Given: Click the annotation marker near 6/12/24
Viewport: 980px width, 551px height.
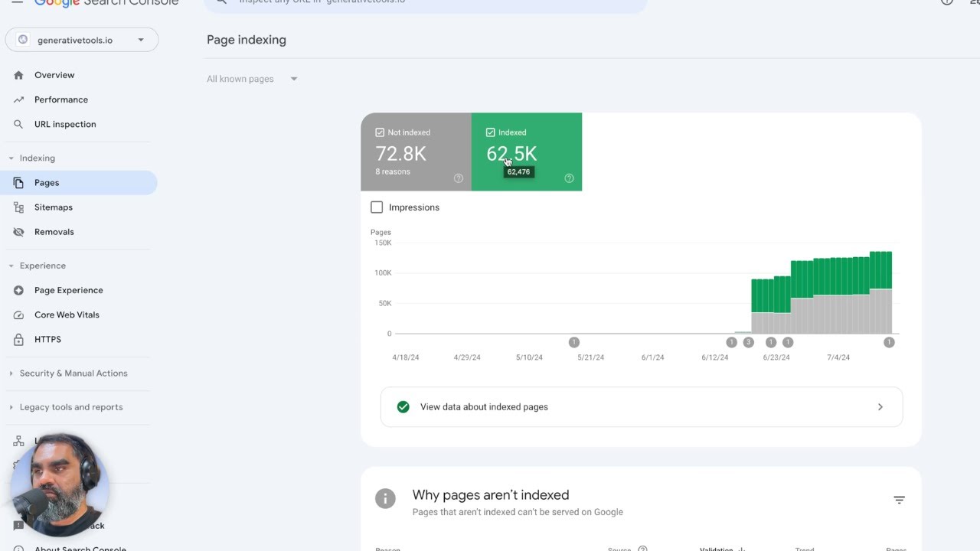Looking at the screenshot, I should [731, 342].
